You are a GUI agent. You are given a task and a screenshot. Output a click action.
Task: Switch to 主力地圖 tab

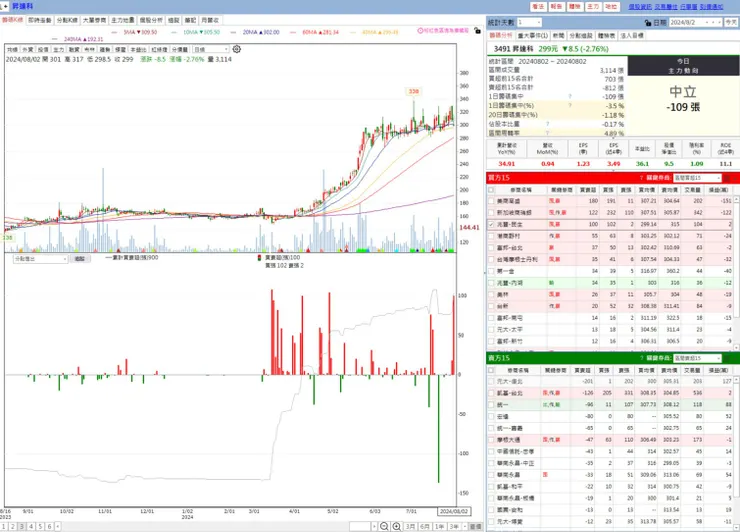(123, 20)
